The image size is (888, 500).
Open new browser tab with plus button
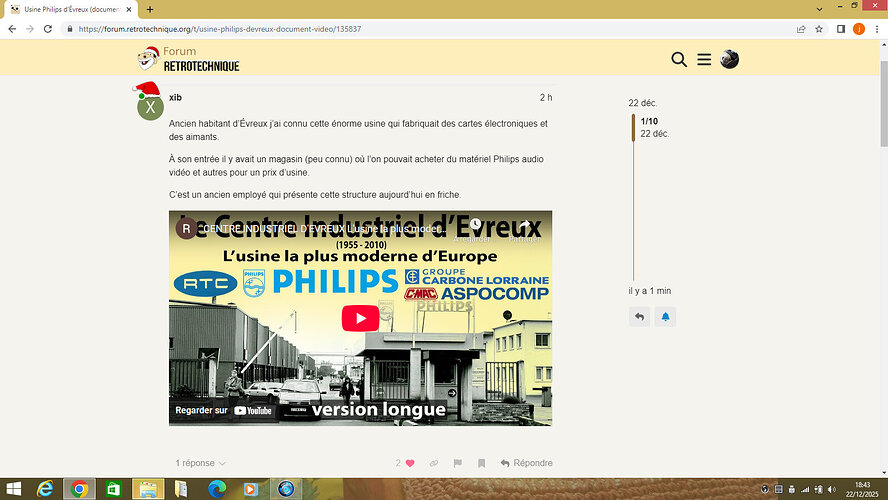[150, 9]
